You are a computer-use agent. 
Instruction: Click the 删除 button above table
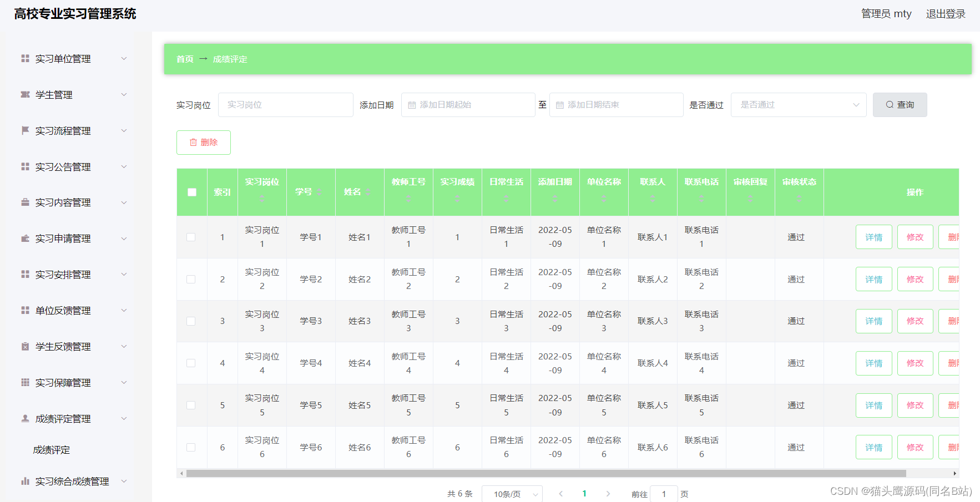coord(204,143)
